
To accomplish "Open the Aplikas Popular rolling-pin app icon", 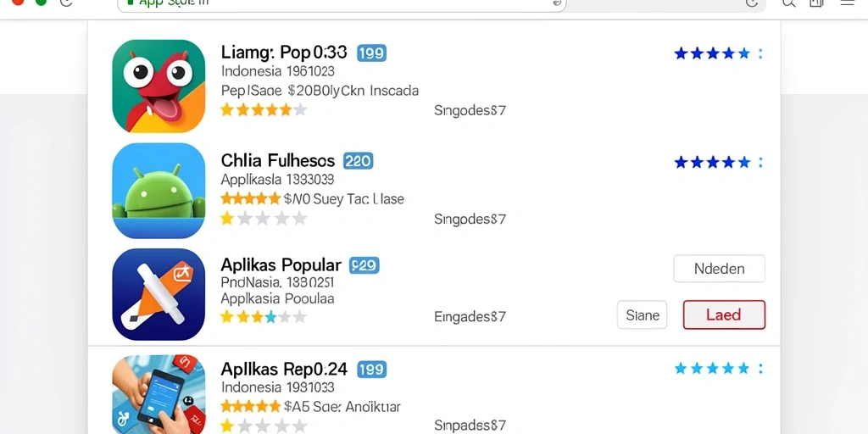I will tap(159, 294).
